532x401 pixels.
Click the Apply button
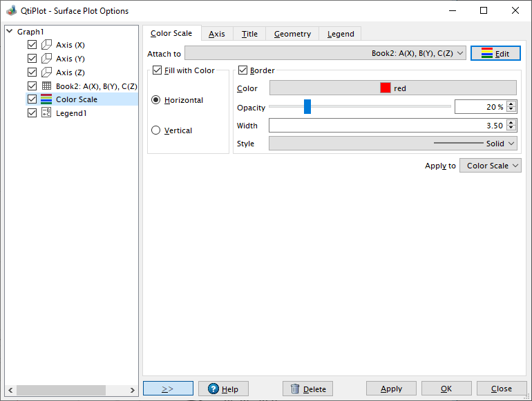pyautogui.click(x=391, y=389)
